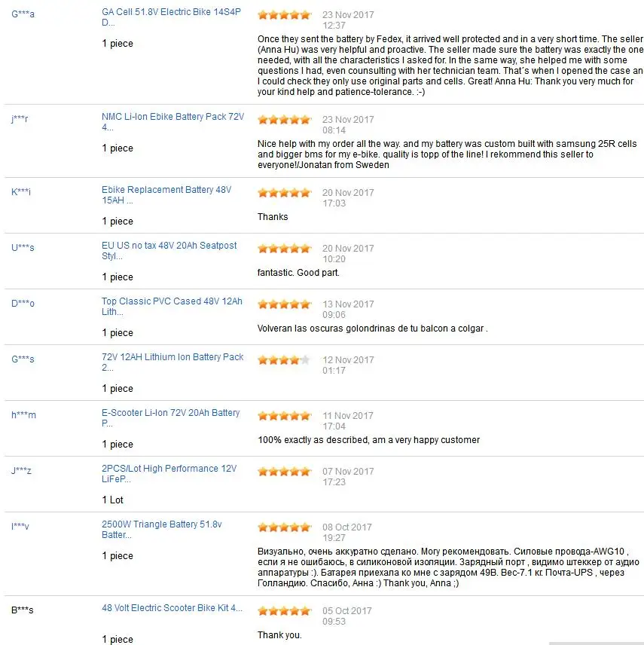Open the Top Classic PVC Cased 48V 12Ah link
Screen dimensions: 644x645
(172, 307)
